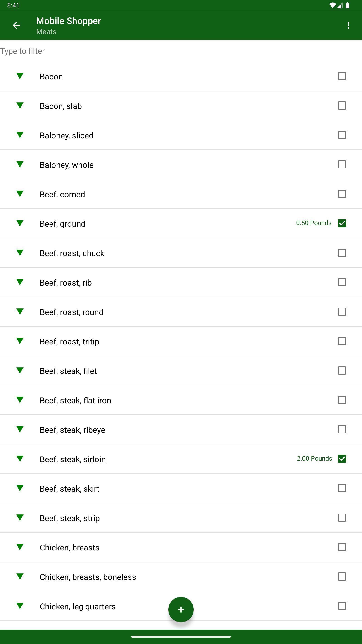Tap the arrow icon beside Chicken, breasts
The width and height of the screenshot is (362, 644).
20,547
